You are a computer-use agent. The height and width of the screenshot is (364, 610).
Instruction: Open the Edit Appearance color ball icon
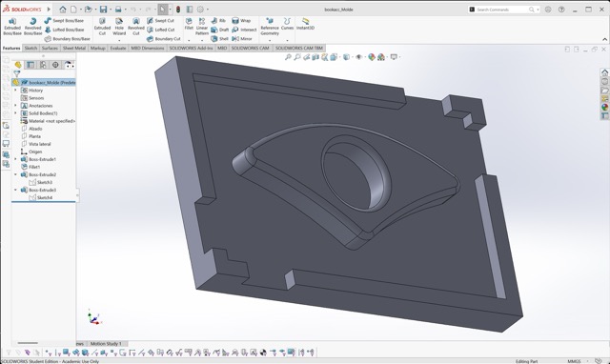[x=372, y=57]
